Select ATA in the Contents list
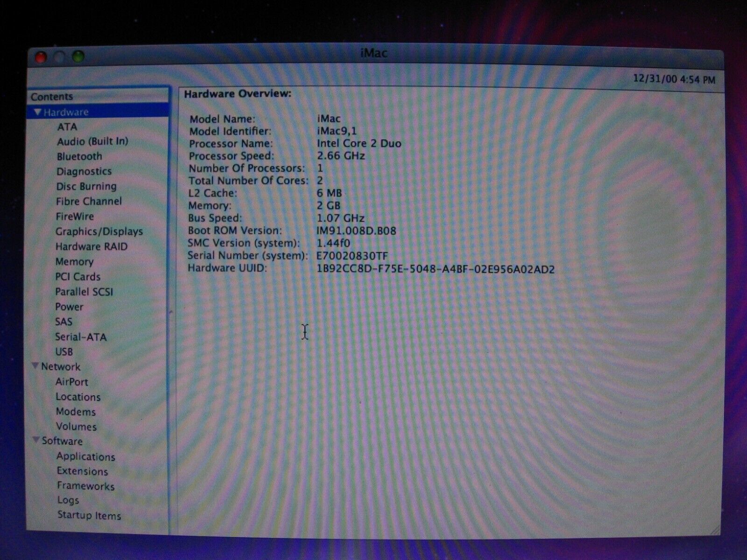 tap(67, 127)
